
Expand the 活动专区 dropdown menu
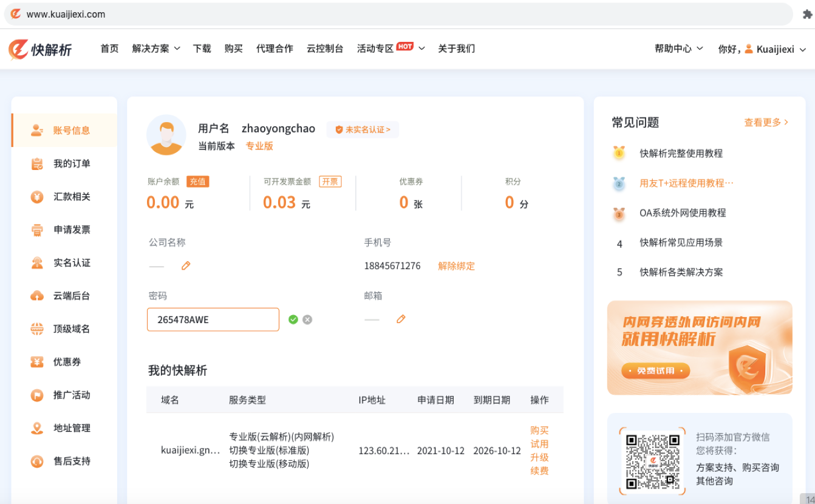(x=390, y=49)
